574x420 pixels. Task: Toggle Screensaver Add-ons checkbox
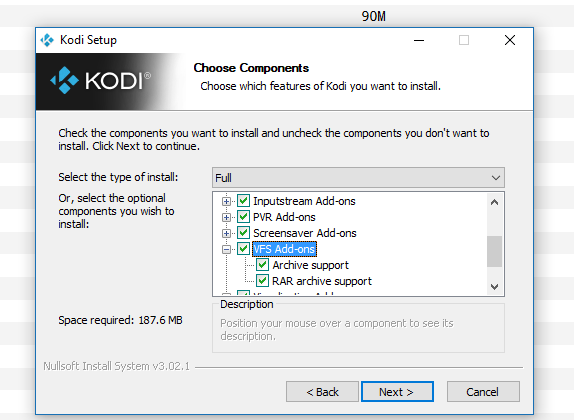click(243, 233)
